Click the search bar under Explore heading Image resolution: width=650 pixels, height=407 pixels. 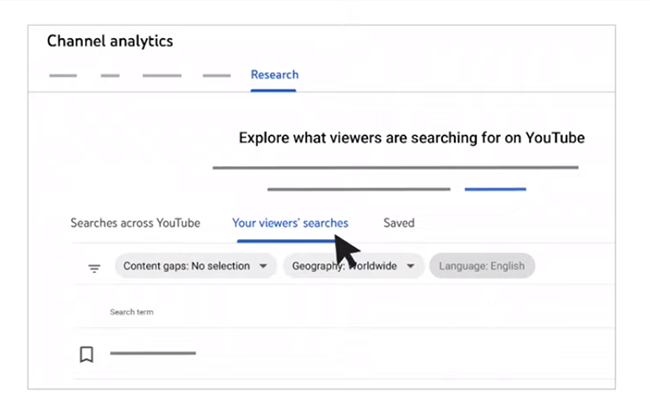coord(395,167)
